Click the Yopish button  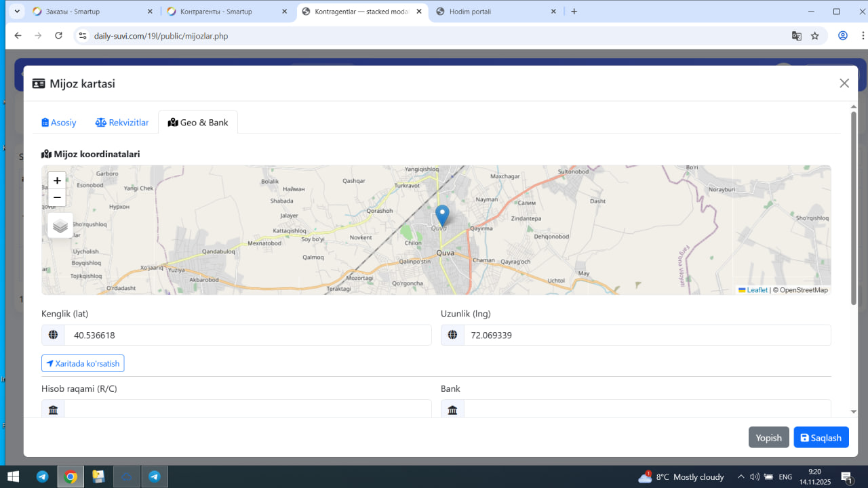click(768, 438)
